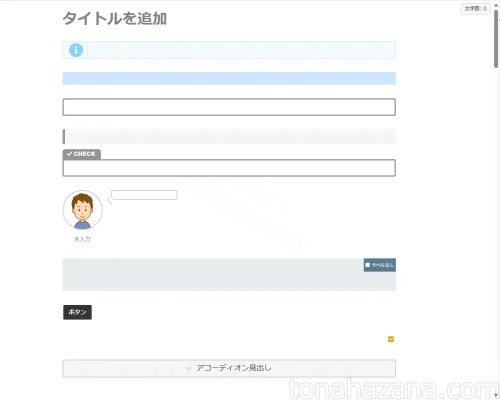Select the boy avatar in the speech balloon
The image size is (500, 400).
(82, 210)
